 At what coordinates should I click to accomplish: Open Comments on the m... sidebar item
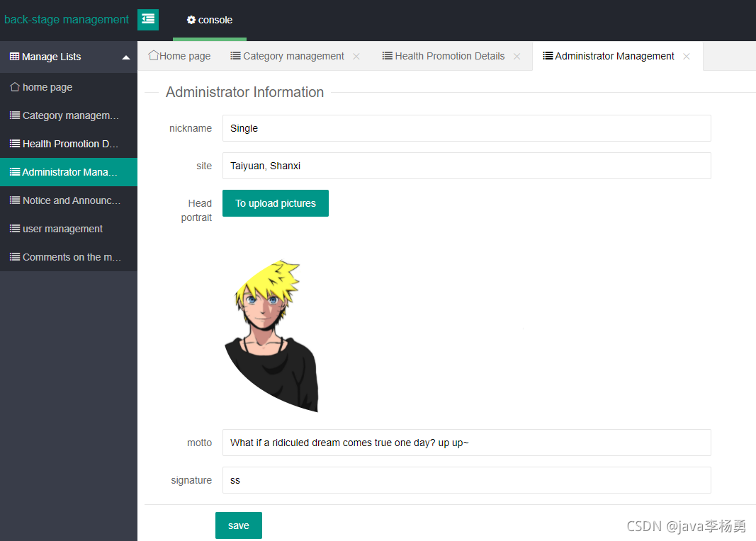pos(69,257)
